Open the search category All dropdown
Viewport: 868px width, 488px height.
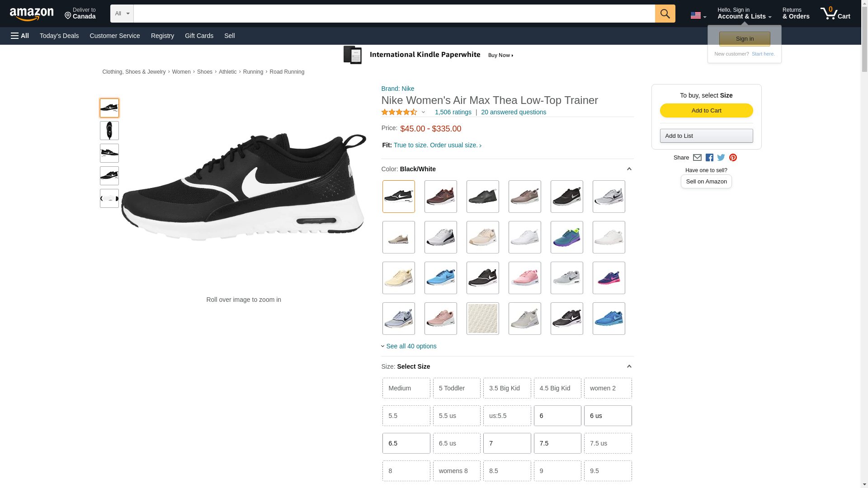pyautogui.click(x=122, y=14)
